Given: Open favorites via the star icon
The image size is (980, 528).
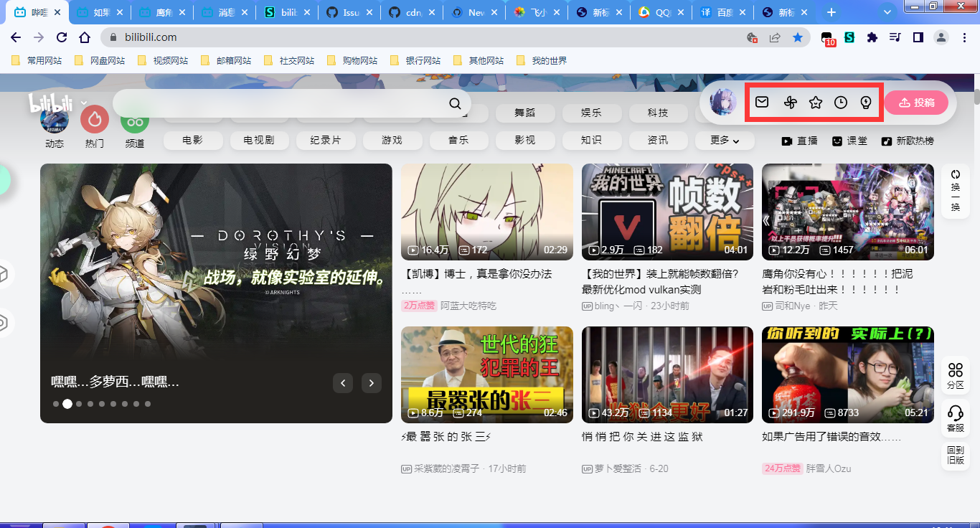Looking at the screenshot, I should (816, 102).
